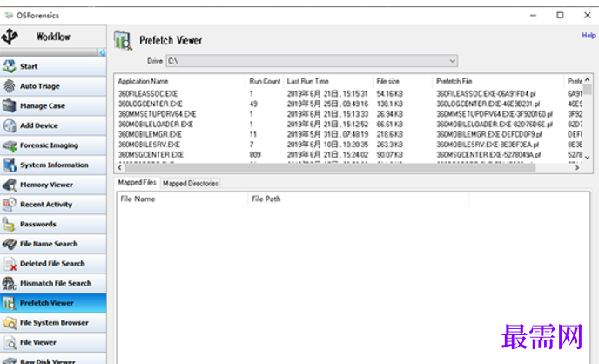Open the Memory Viewer icon

[10, 185]
